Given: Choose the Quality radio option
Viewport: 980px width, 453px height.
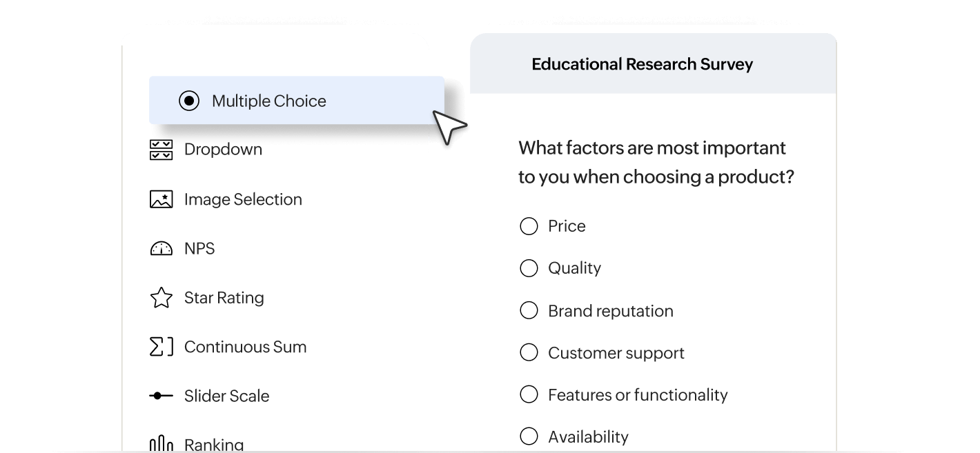Looking at the screenshot, I should pyautogui.click(x=529, y=268).
